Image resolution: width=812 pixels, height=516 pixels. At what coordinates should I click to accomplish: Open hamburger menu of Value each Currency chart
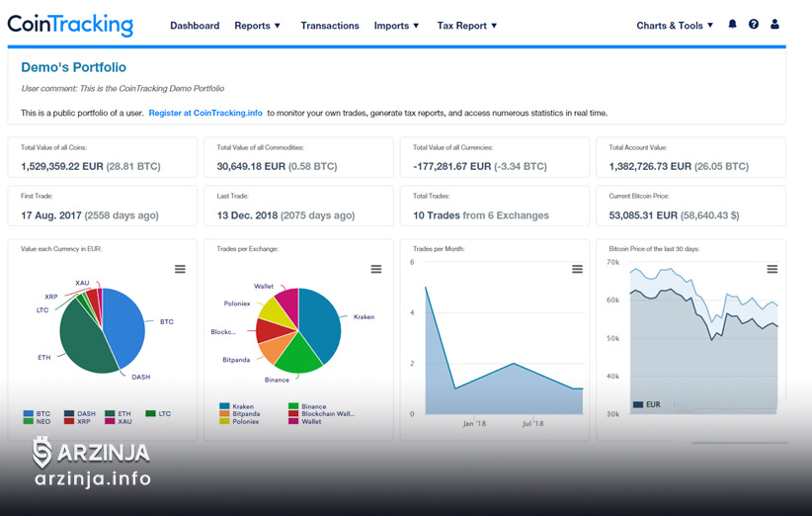point(180,269)
